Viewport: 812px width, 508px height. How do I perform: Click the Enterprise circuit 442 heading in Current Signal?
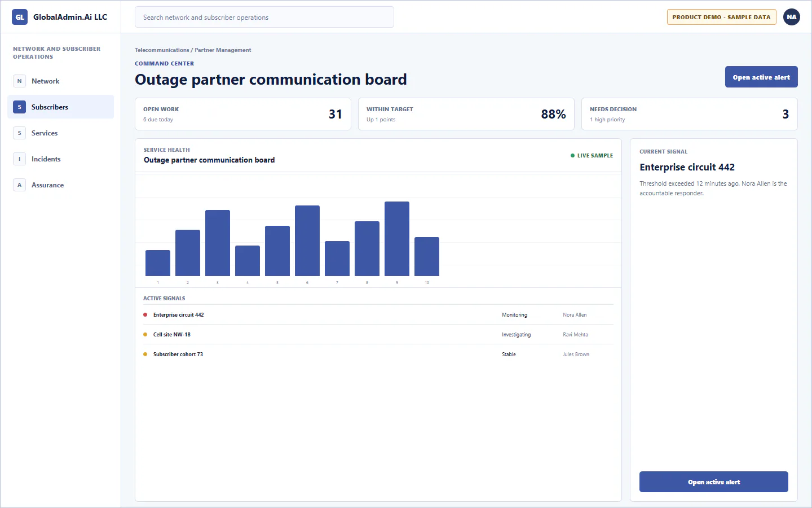(x=687, y=167)
